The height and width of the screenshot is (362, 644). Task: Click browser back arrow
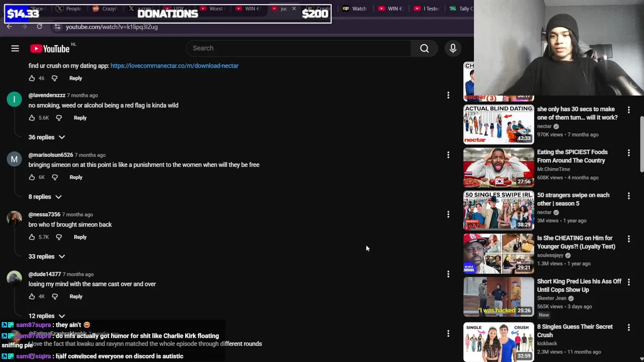[x=9, y=27]
